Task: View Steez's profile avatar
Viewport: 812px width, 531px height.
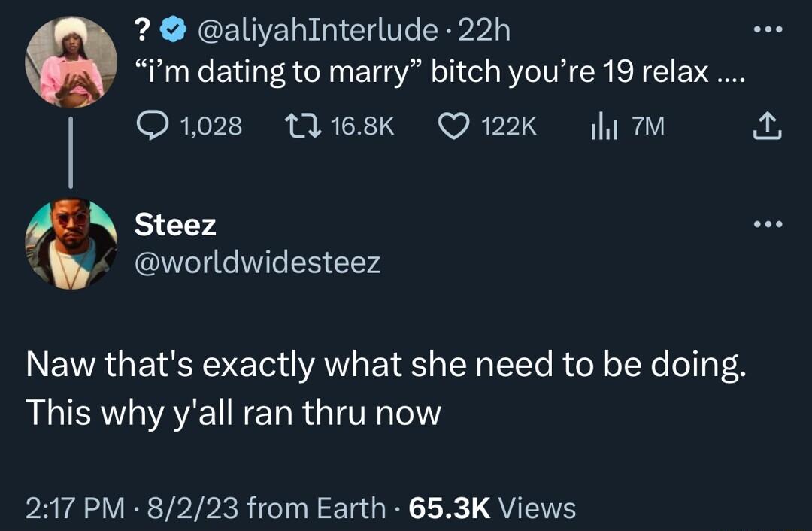Action: pyautogui.click(x=72, y=244)
